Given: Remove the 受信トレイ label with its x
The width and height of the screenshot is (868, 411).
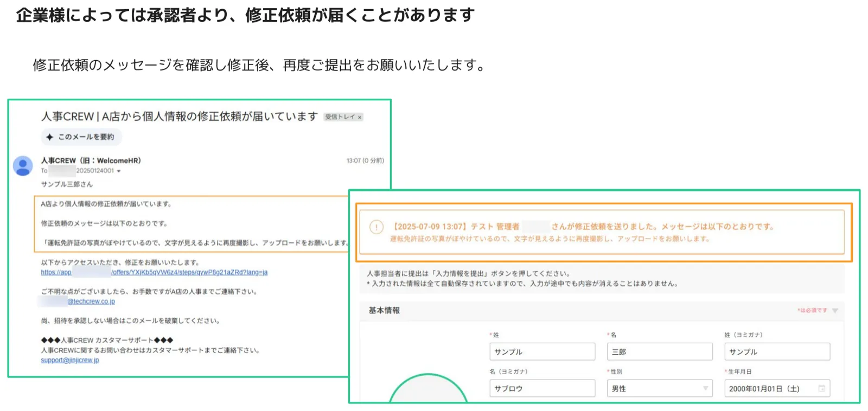Looking at the screenshot, I should pyautogui.click(x=359, y=117).
